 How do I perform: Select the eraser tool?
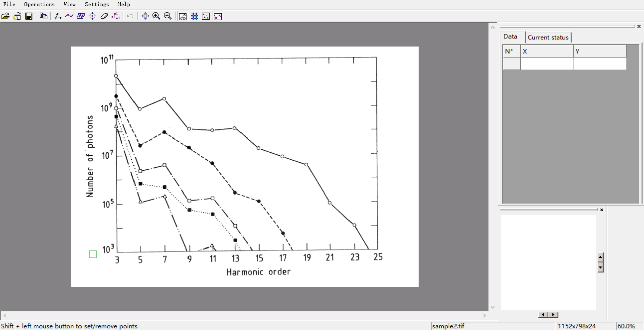click(104, 16)
